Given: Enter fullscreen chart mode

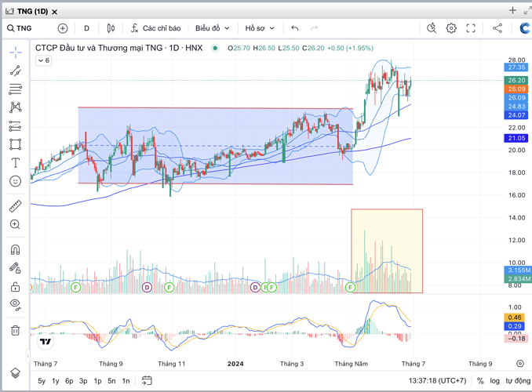Looking at the screenshot, I should pos(471,28).
